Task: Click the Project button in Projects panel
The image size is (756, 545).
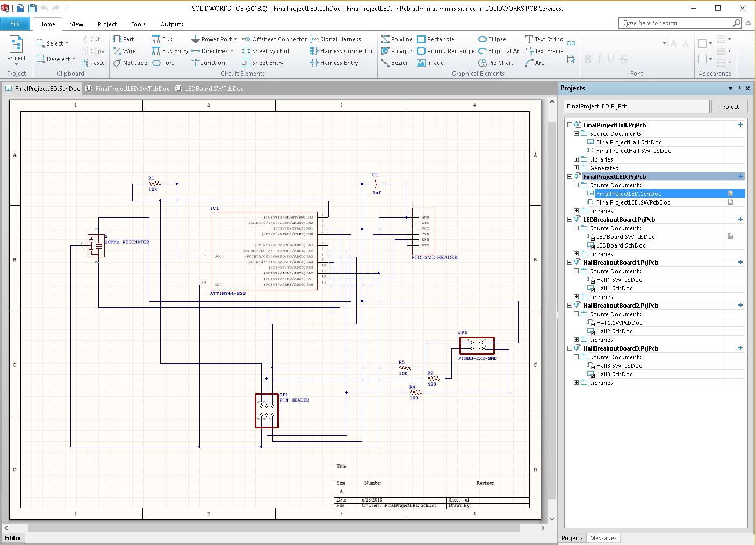Action: 729,107
